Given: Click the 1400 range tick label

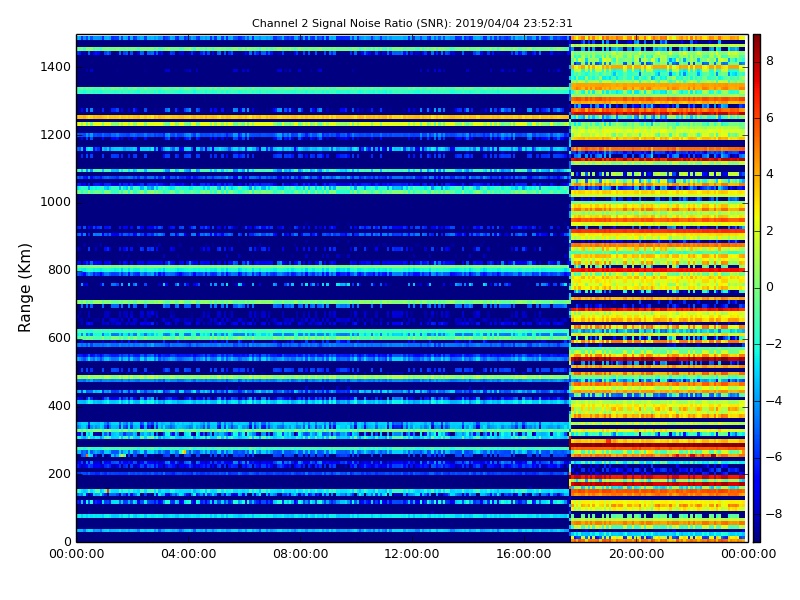Looking at the screenshot, I should pos(55,67).
